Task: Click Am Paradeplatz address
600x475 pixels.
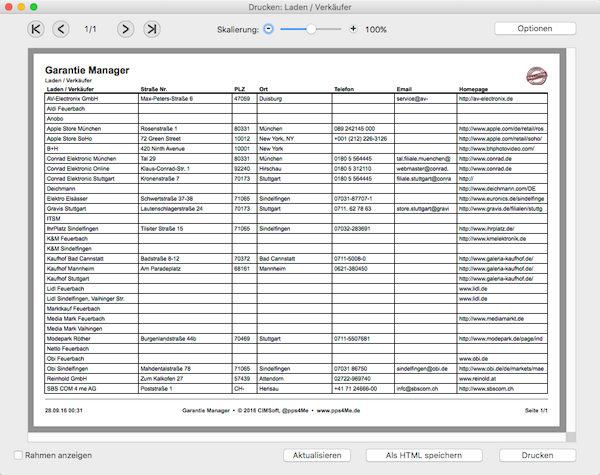Action: click(160, 269)
